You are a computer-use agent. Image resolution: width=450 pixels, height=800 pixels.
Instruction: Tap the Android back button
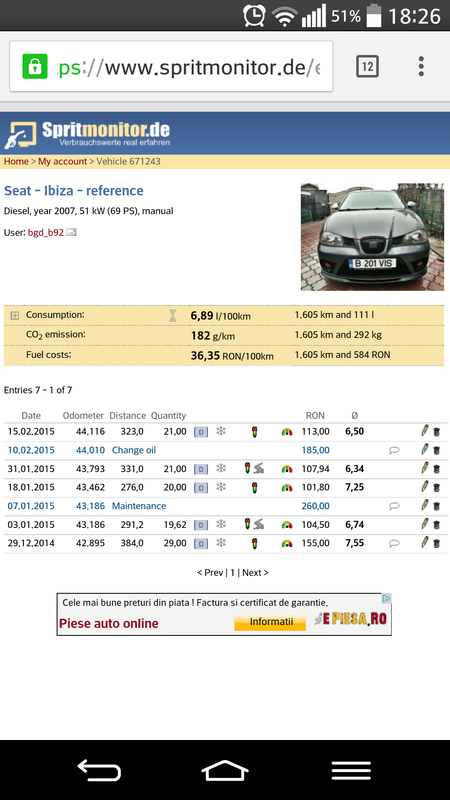pyautogui.click(x=99, y=769)
